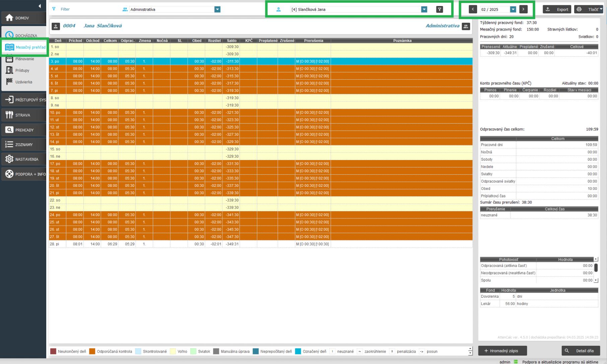The image size is (607, 364).
Task: Open the Tlačiť print options
Action: [589, 9]
